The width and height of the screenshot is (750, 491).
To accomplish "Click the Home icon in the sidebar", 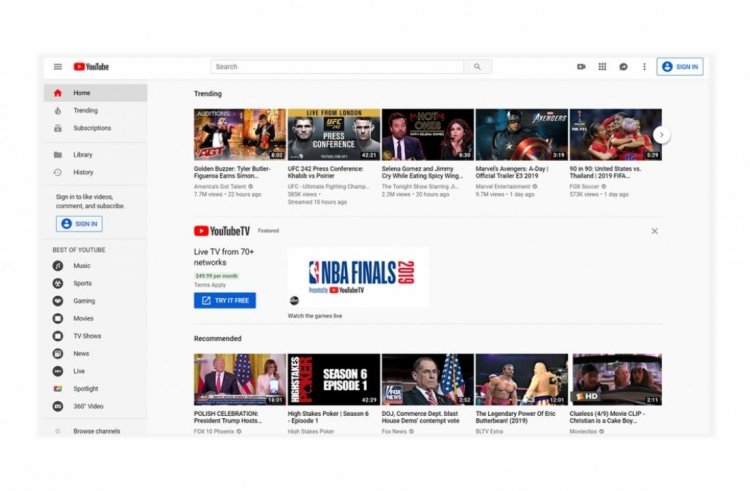I will pyautogui.click(x=58, y=93).
